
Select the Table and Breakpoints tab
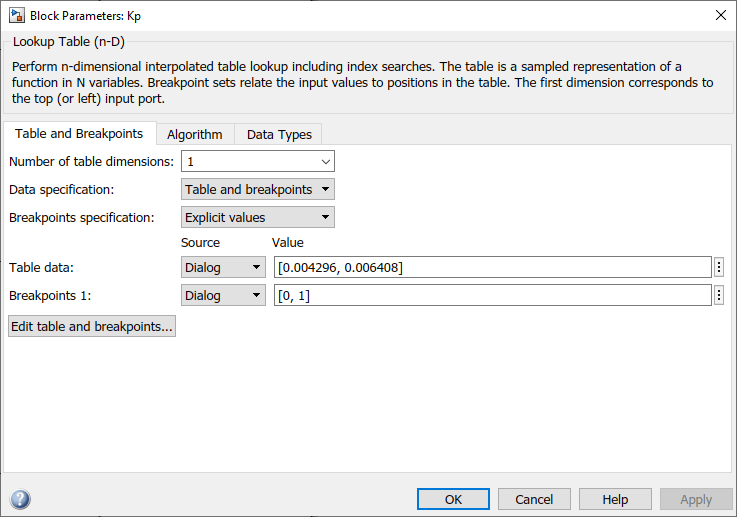pyautogui.click(x=79, y=133)
